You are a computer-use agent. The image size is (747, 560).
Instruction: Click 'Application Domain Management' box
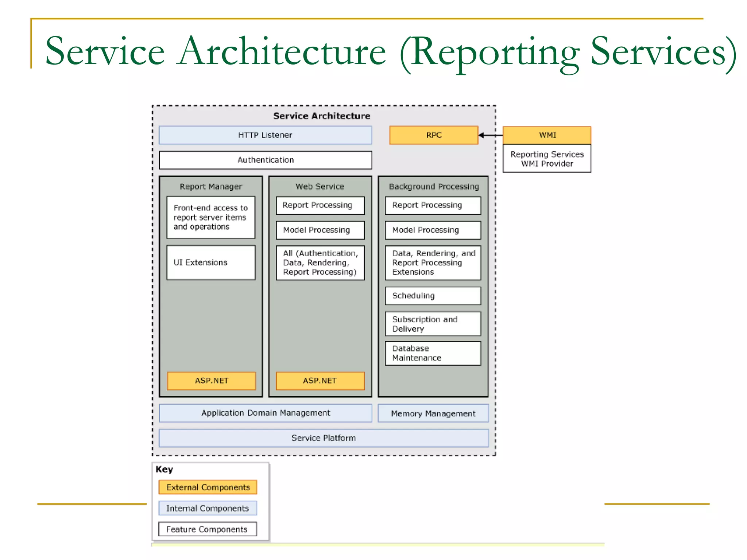click(266, 413)
